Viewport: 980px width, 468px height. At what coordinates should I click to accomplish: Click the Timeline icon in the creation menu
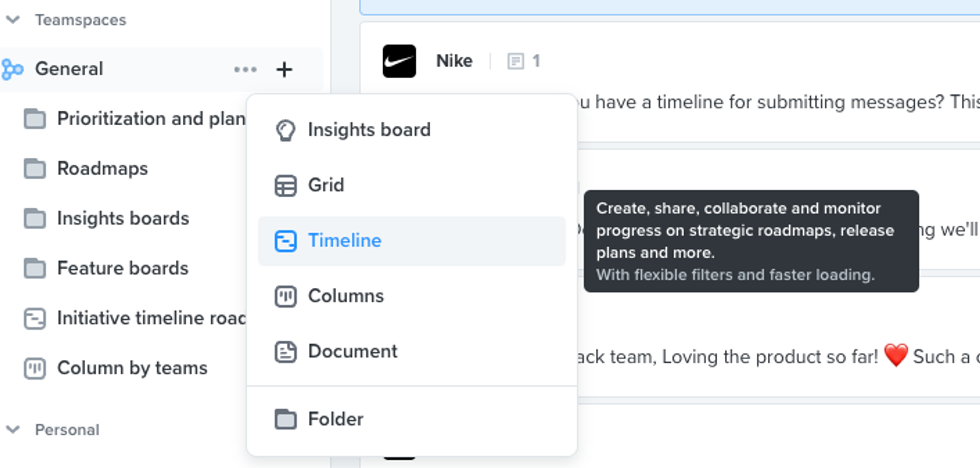point(287,241)
